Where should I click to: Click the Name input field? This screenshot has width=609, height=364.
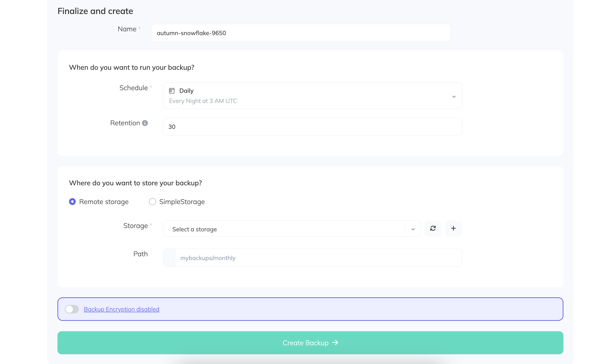pos(300,33)
